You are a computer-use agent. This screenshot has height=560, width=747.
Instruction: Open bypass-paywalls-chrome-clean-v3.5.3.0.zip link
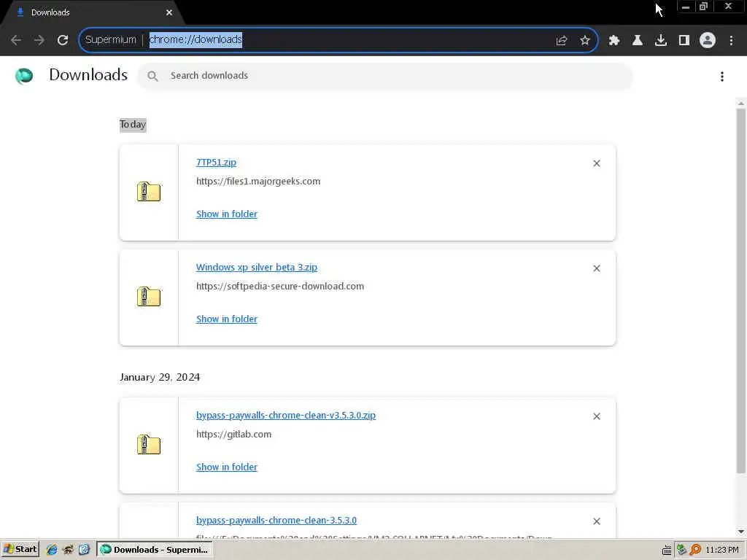coord(286,415)
